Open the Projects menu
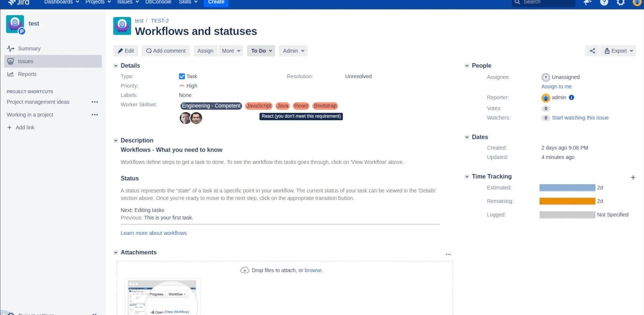The height and width of the screenshot is (315, 644). pyautogui.click(x=98, y=2)
